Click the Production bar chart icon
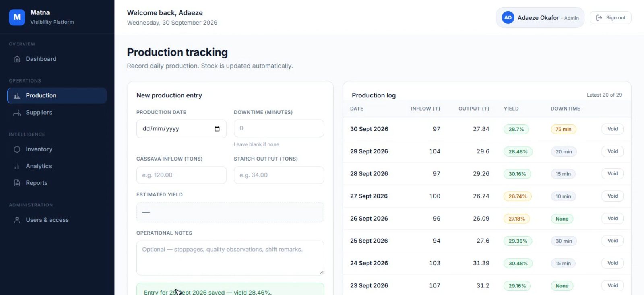Image resolution: width=644 pixels, height=295 pixels. click(x=17, y=96)
